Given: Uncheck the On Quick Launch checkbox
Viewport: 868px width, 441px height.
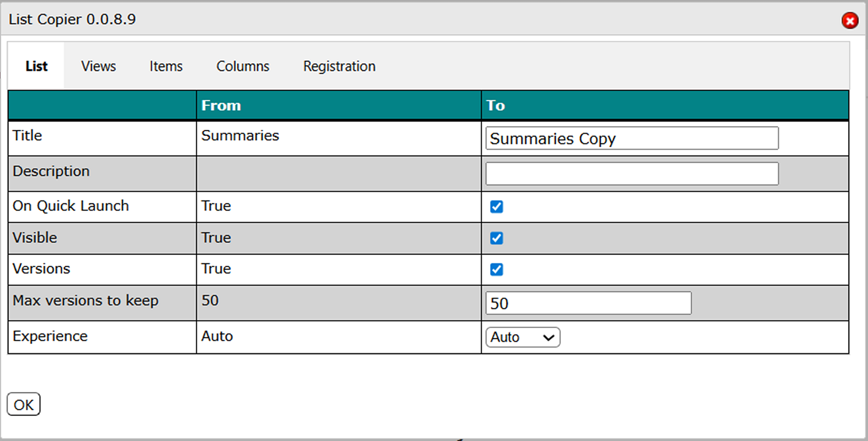Looking at the screenshot, I should 496,206.
